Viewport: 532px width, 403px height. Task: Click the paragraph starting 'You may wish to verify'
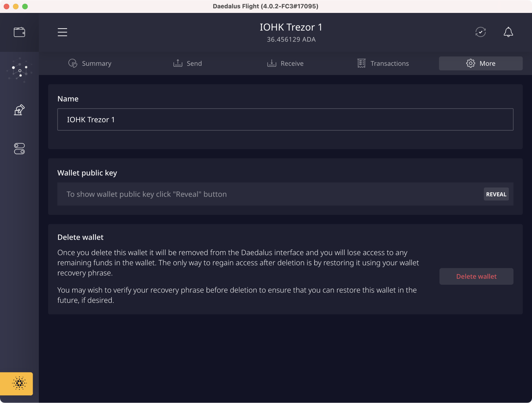(x=237, y=295)
